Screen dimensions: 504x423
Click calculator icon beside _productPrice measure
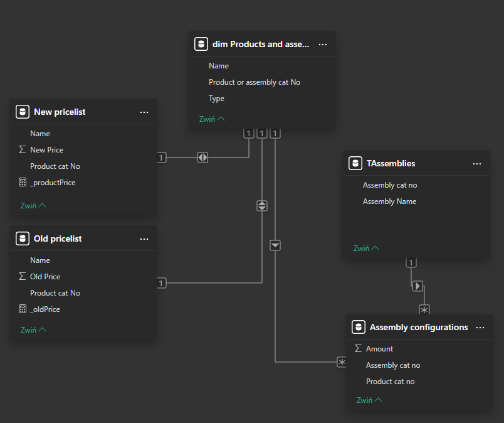pyautogui.click(x=23, y=182)
